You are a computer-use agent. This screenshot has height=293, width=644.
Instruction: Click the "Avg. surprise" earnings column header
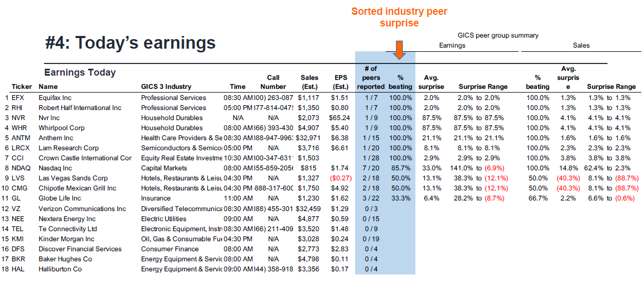[x=431, y=83]
